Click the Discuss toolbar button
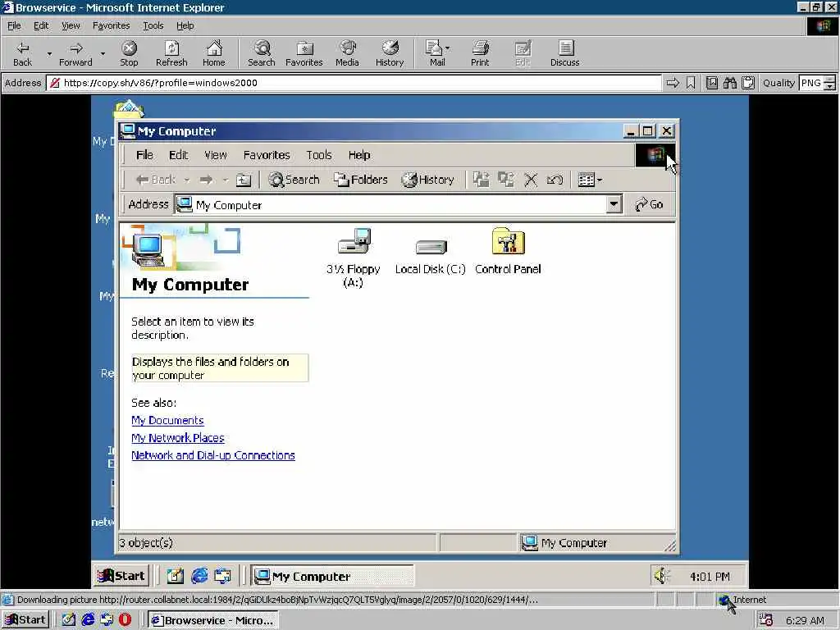Screen dimensions: 840x630 (x=564, y=53)
